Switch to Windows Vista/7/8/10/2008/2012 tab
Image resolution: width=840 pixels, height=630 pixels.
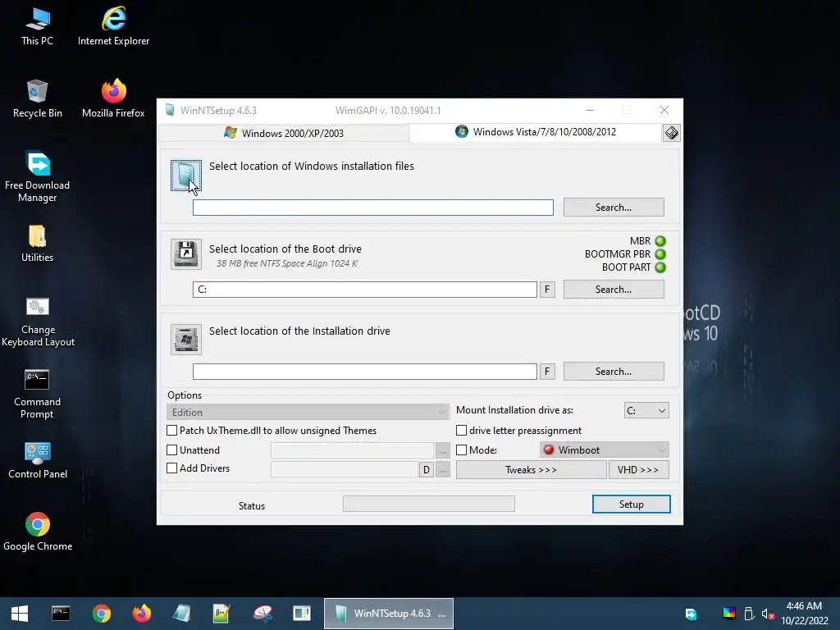coord(536,132)
